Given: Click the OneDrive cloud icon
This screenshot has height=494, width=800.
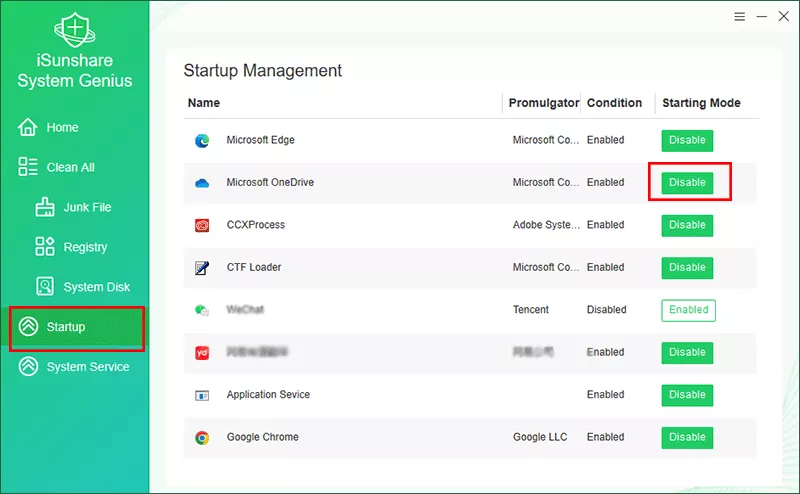Looking at the screenshot, I should [202, 183].
